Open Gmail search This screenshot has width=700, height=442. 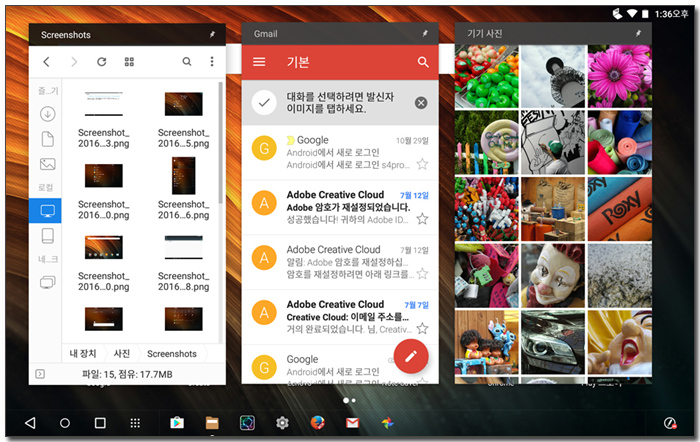coord(423,62)
